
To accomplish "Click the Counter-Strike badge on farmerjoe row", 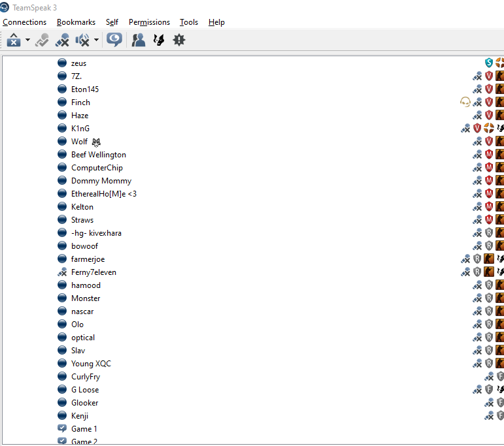I will [x=488, y=259].
